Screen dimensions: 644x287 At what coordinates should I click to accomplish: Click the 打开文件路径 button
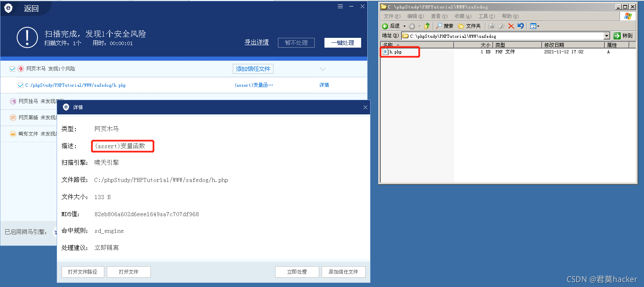(x=83, y=272)
